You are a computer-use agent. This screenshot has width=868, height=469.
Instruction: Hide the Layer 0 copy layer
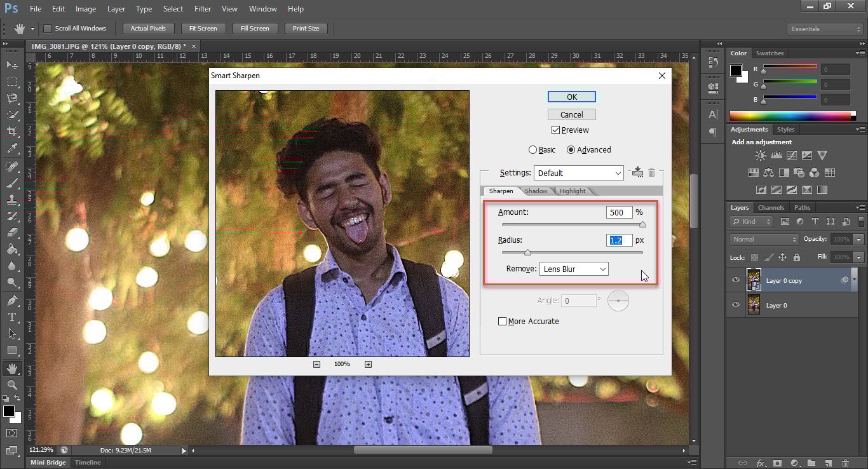pos(736,280)
